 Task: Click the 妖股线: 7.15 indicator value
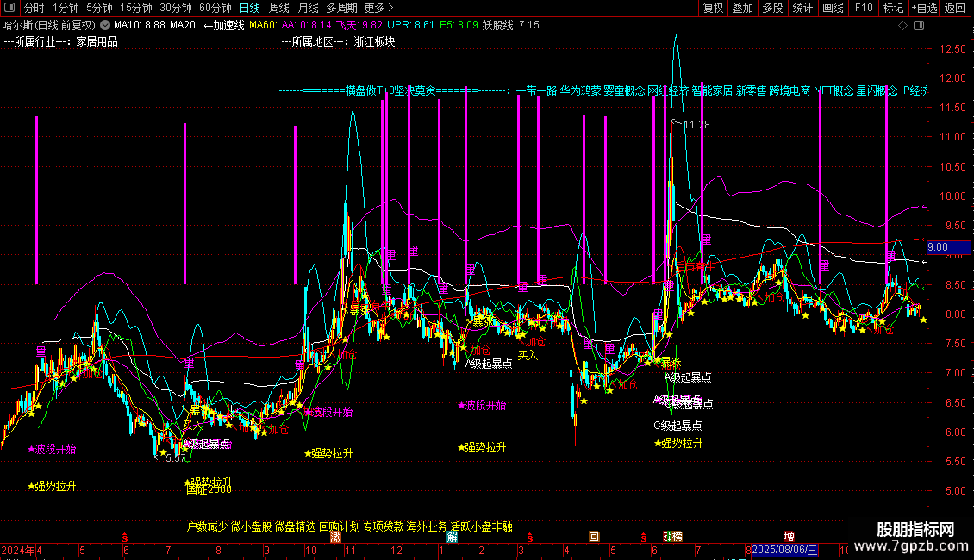coord(510,26)
